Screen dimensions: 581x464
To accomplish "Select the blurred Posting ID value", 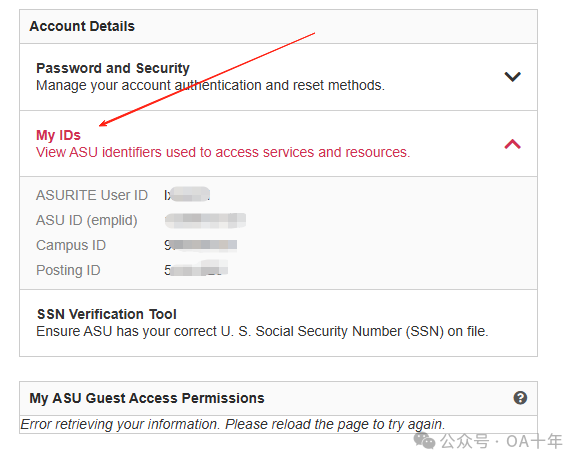I will pos(196,269).
